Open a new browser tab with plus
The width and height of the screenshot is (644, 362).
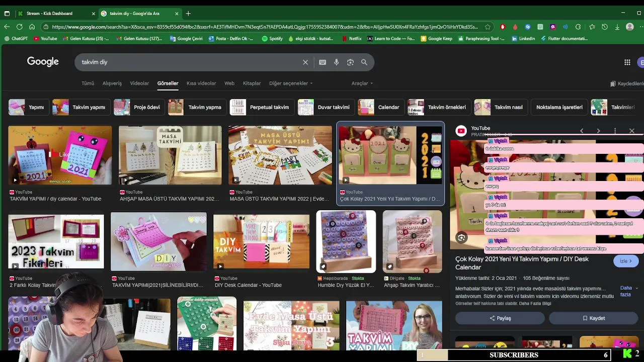point(188,14)
